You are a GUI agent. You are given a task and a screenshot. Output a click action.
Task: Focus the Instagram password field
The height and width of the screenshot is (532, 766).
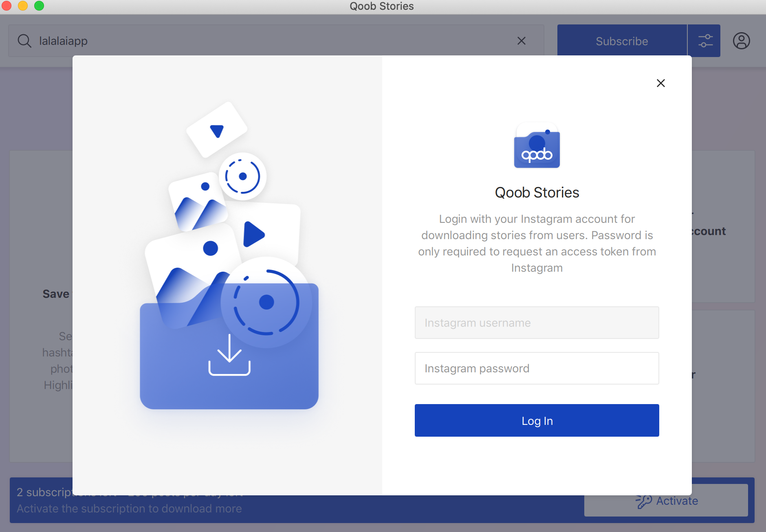(537, 368)
